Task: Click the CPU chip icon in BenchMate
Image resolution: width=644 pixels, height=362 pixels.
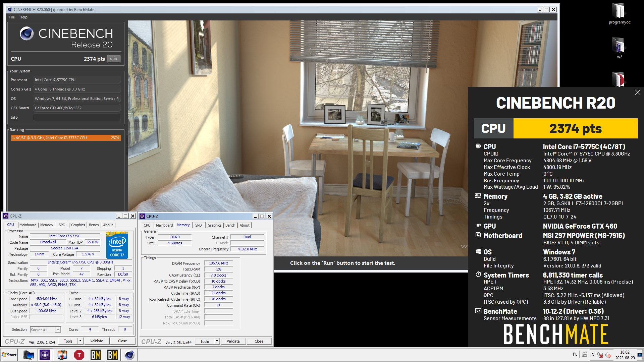Action: [x=478, y=146]
